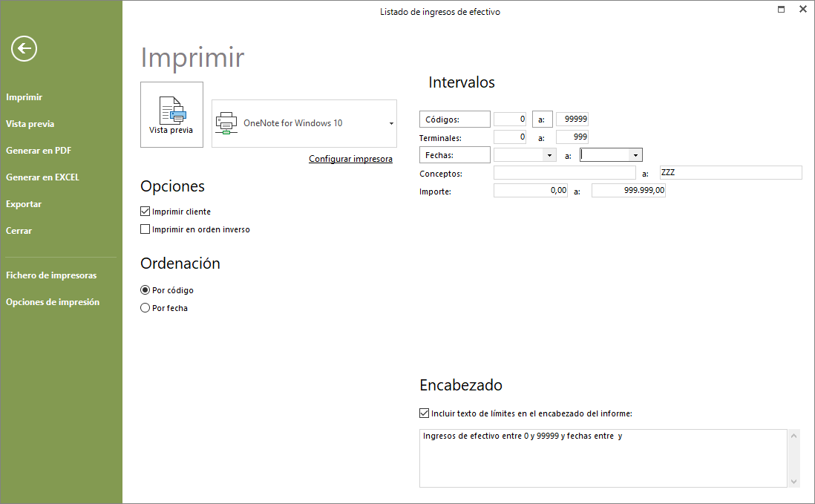Choose Imprimir in the left sidebar

[x=24, y=97]
